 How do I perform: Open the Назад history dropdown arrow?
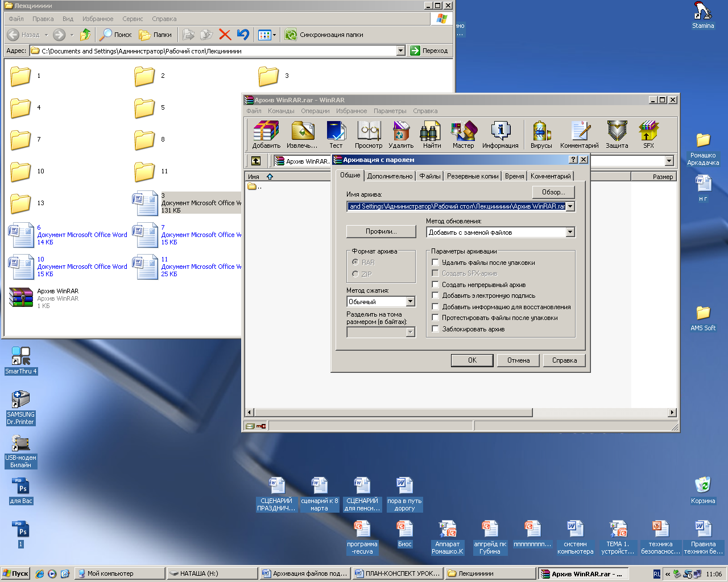coord(47,35)
